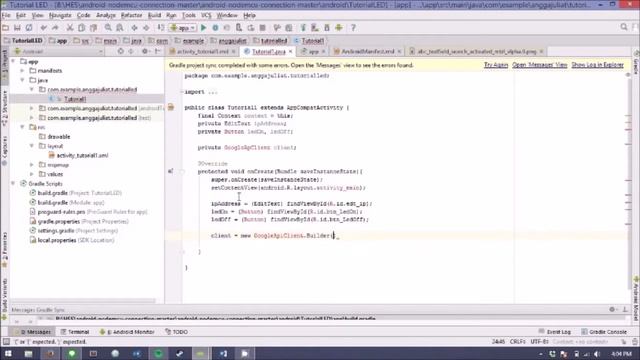
Task: Debug app with bug icon
Action: pos(215,28)
